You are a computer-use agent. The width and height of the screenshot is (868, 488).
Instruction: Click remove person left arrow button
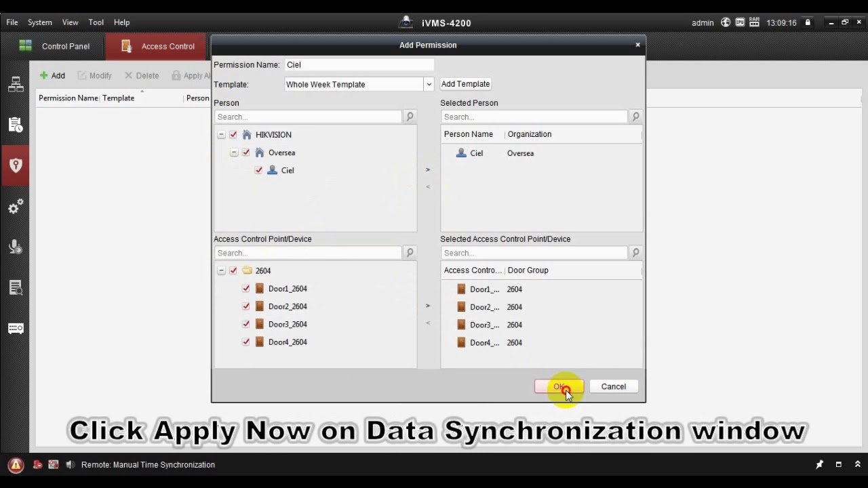(428, 186)
